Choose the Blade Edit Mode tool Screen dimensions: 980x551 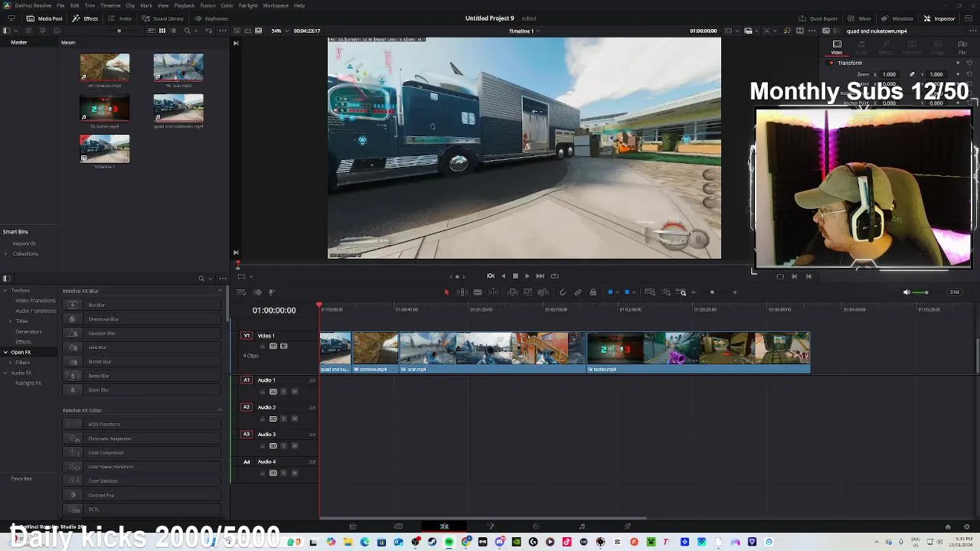(x=478, y=292)
